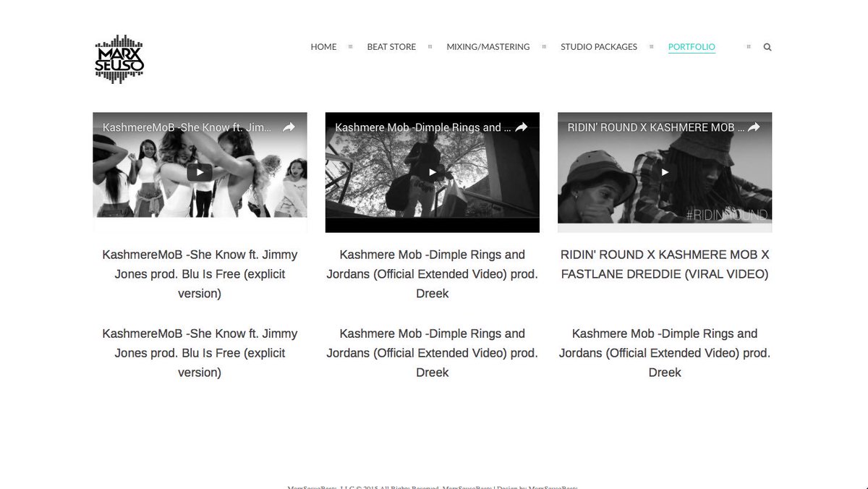Open the Beat Store menu item
This screenshot has height=489, width=868.
point(391,47)
